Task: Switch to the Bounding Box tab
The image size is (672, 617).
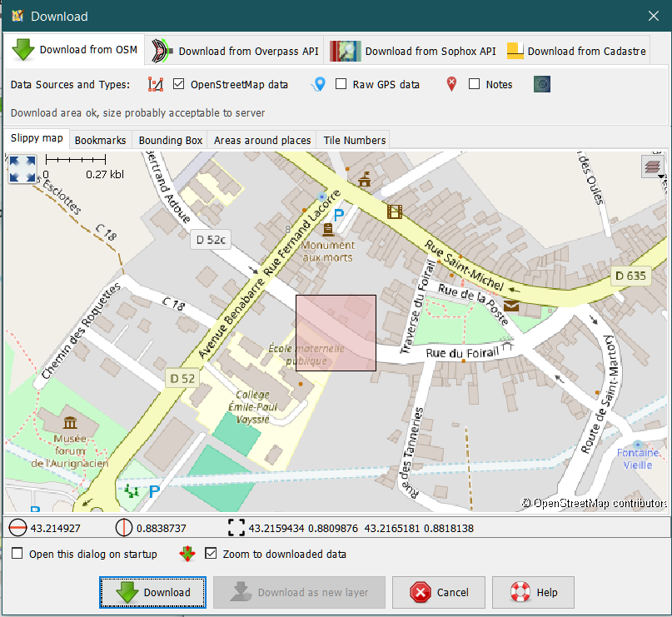Action: pos(170,140)
